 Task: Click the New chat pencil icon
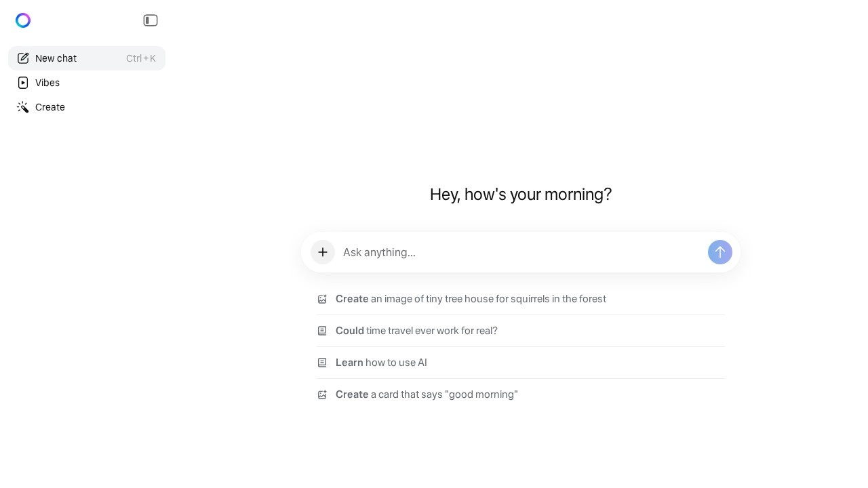23,58
